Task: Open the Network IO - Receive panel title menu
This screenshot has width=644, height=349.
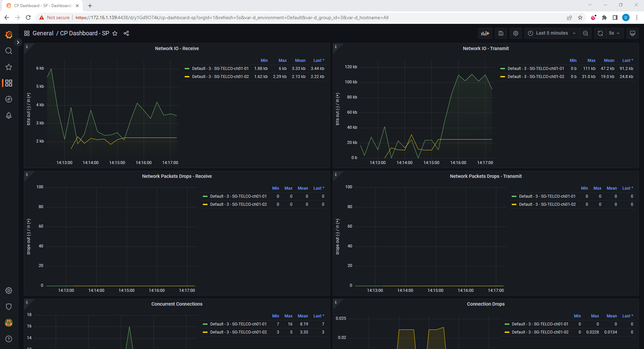Action: (x=177, y=48)
